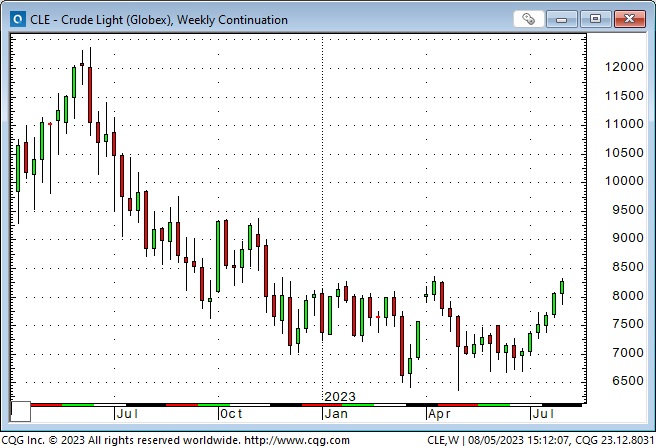Click the chain link icon button
The height and width of the screenshot is (448, 656).
click(x=529, y=19)
